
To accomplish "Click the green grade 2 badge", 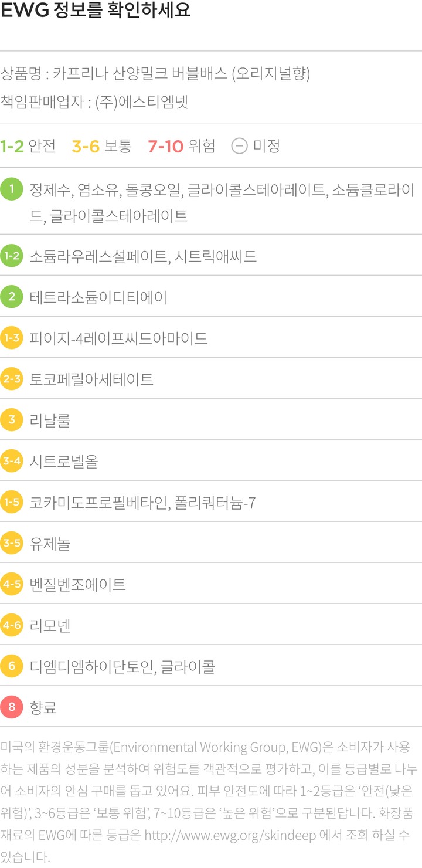I will click(x=12, y=297).
